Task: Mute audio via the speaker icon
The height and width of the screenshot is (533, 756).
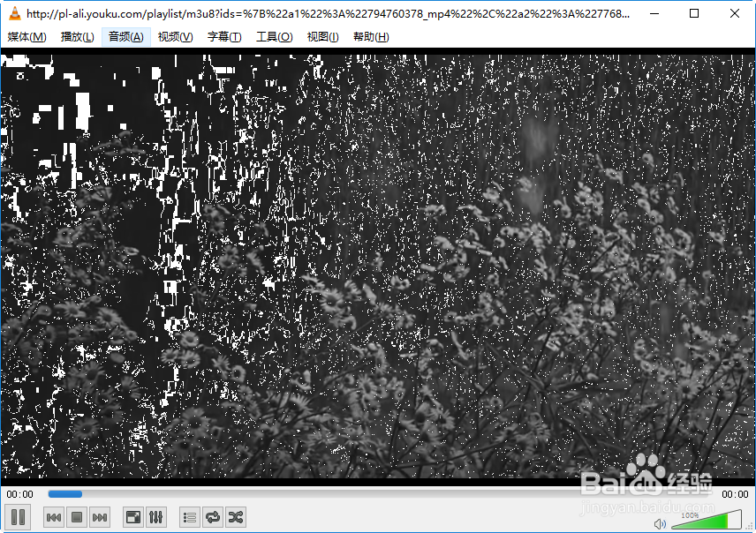Action: 660,523
